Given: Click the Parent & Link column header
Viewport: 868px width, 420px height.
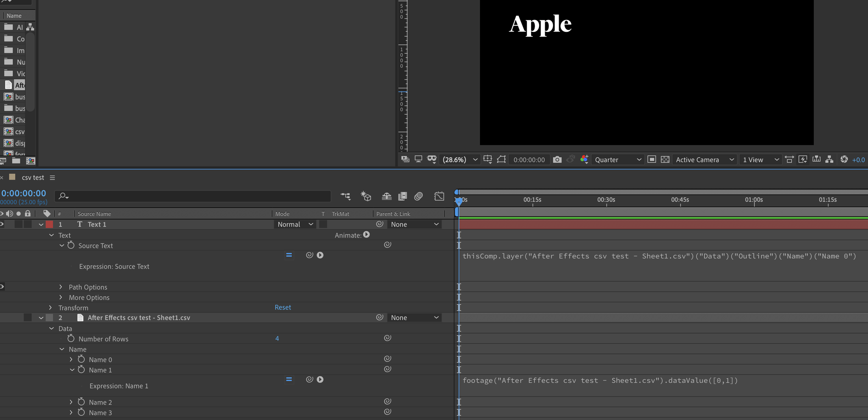Looking at the screenshot, I should (x=393, y=214).
